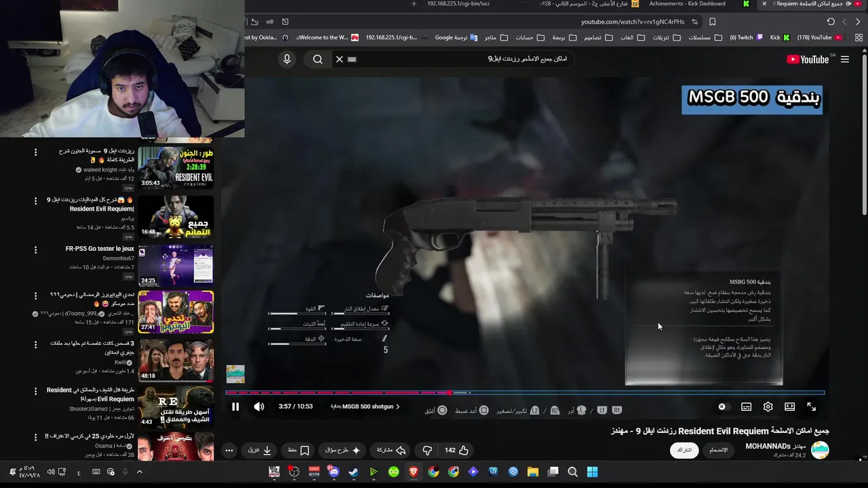This screenshot has width=868, height=488.
Task: Open options for ShooterzGamez video
Action: point(35,390)
